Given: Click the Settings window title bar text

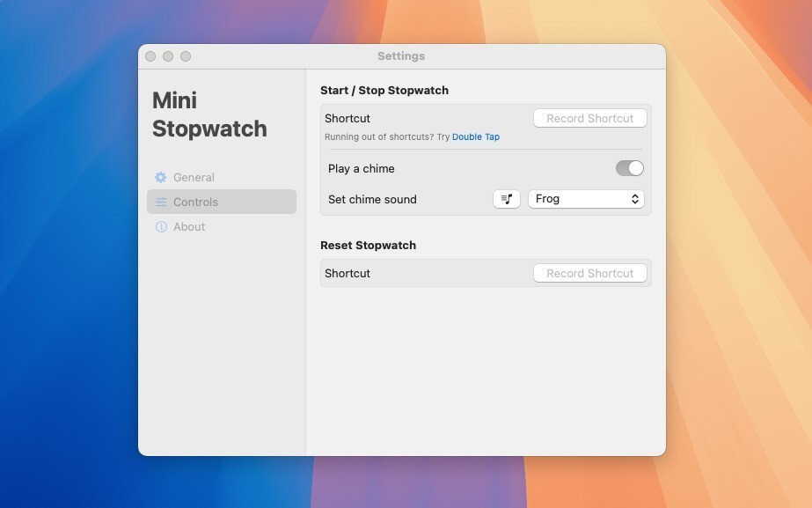Looking at the screenshot, I should [401, 56].
